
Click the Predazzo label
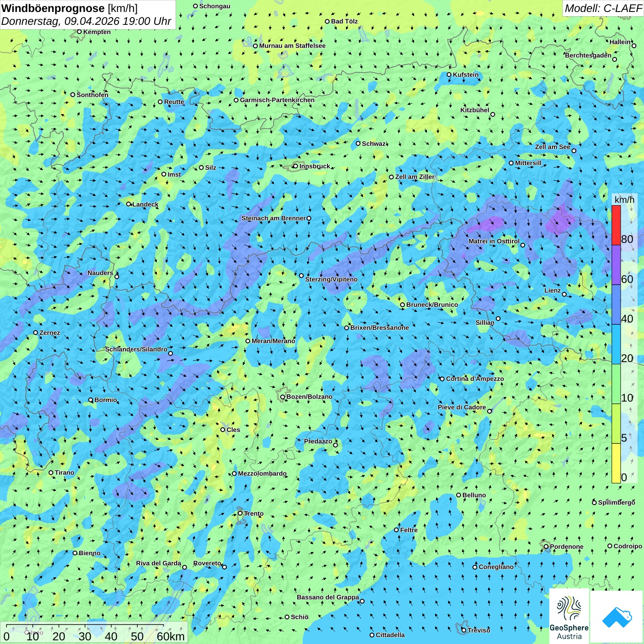(318, 441)
